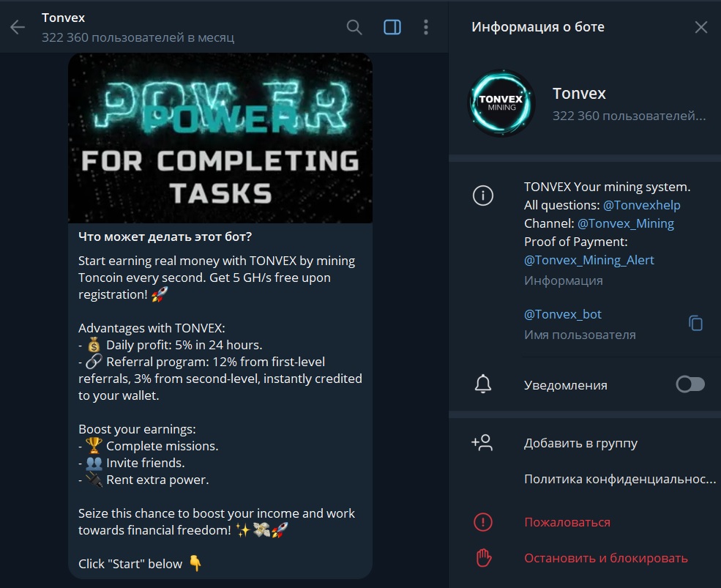Screen dimensions: 721x588
Task: Open the @Tonvex_Mining channel link
Action: (x=625, y=223)
